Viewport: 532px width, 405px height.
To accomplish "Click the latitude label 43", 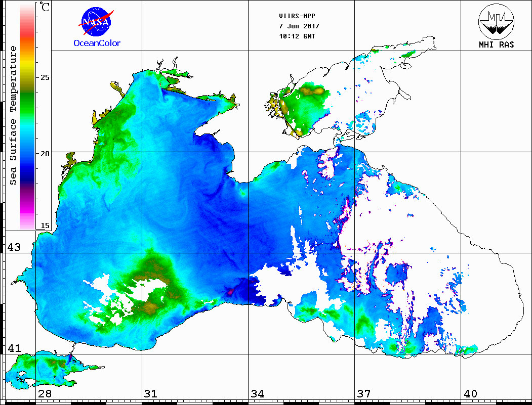I will tap(14, 247).
